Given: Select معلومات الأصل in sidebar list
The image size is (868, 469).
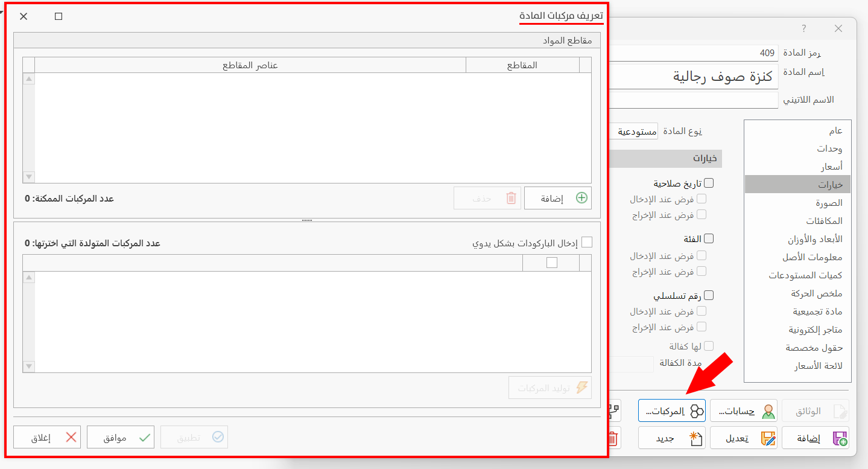Looking at the screenshot, I should pyautogui.click(x=797, y=257).
